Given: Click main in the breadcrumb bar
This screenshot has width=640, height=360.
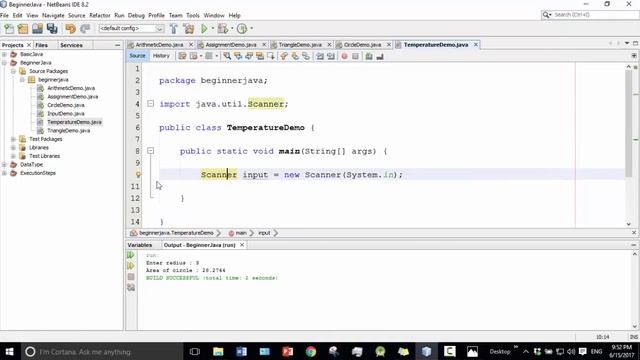Looking at the screenshot, I should (x=241, y=233).
